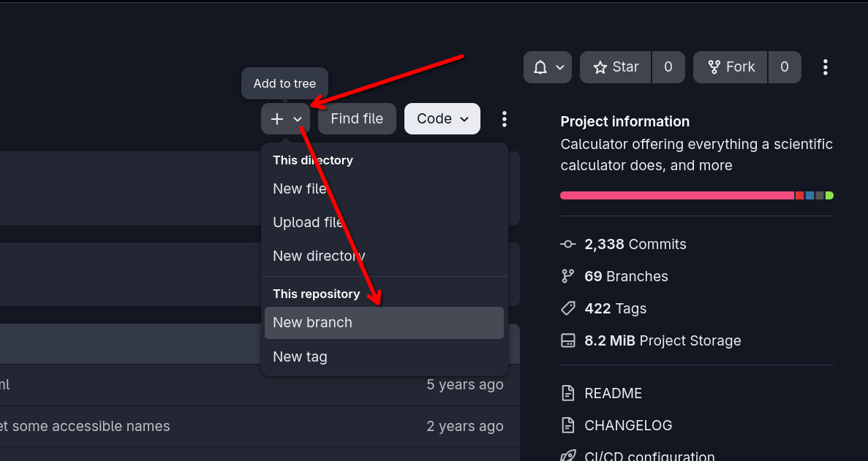Click the 'et some accessible names' commit message
This screenshot has width=868, height=461.
point(85,426)
